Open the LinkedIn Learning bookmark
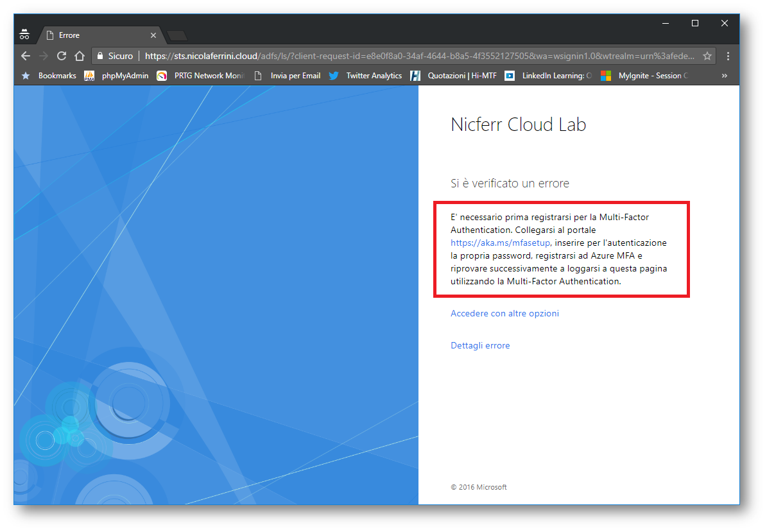 pos(548,75)
